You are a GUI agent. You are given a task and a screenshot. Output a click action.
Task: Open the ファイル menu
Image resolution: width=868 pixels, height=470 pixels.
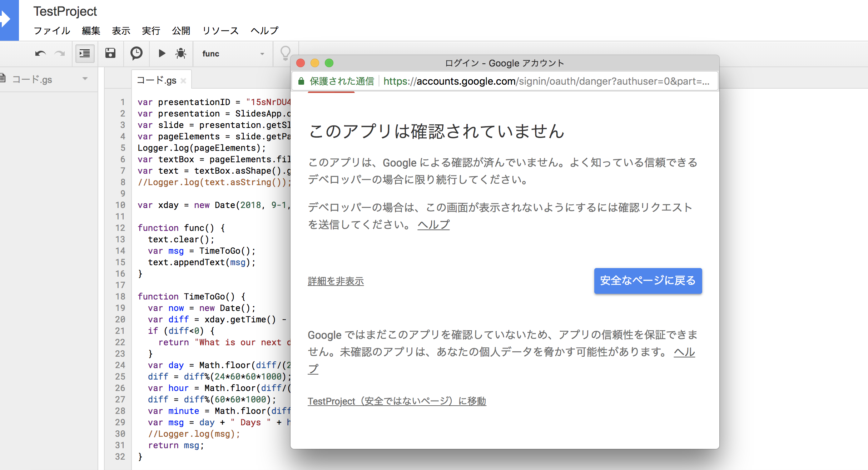coord(52,31)
